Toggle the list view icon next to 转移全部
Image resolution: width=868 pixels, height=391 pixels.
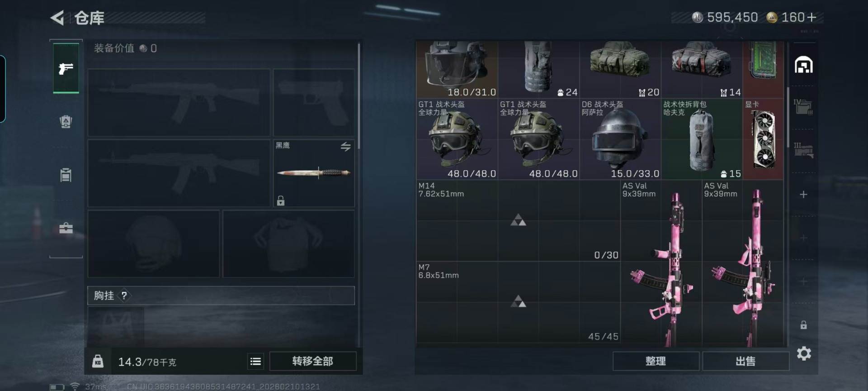point(256,361)
